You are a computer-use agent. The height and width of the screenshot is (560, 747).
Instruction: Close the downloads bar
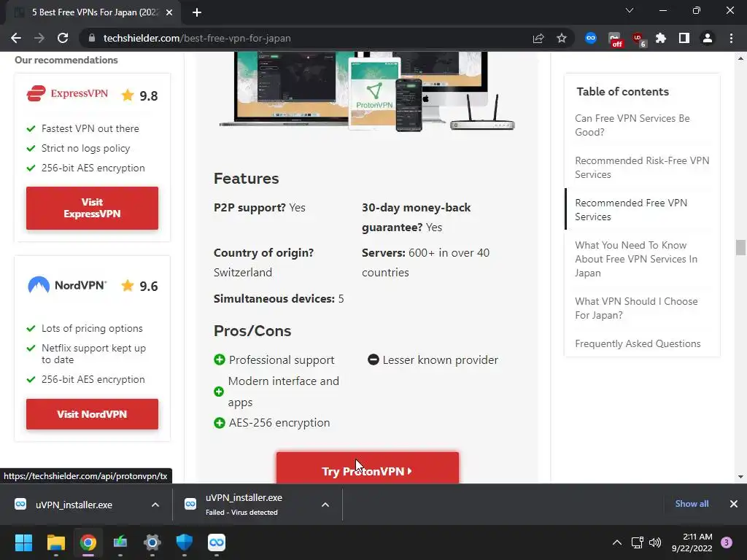click(734, 504)
